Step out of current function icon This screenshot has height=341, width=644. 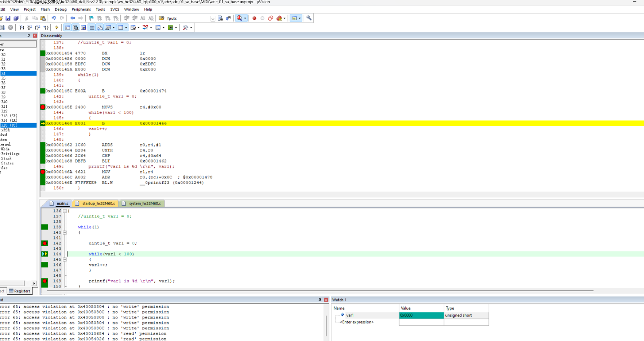point(38,28)
